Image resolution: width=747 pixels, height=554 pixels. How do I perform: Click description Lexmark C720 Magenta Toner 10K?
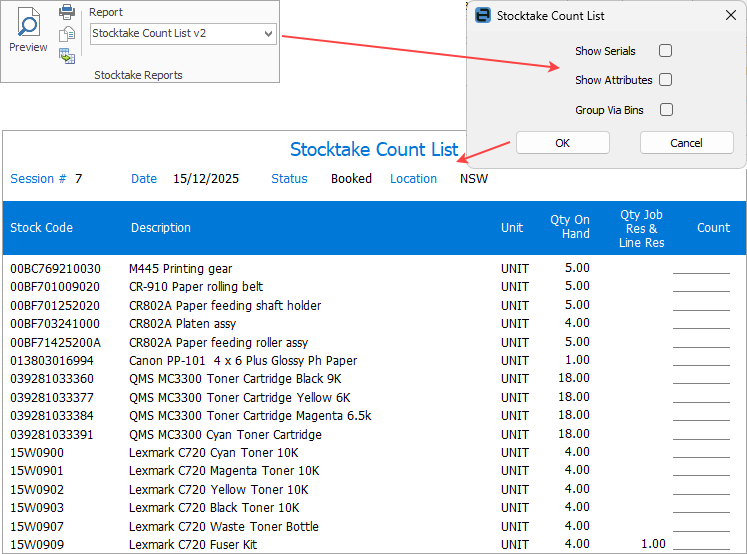point(224,471)
